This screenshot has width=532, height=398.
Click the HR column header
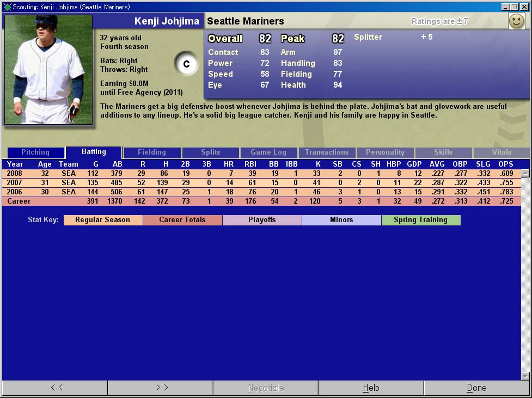coord(229,164)
